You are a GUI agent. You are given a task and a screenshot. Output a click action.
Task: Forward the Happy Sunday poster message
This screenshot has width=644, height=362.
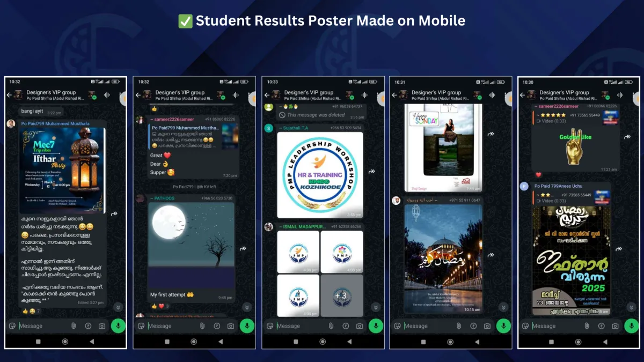pos(491,135)
